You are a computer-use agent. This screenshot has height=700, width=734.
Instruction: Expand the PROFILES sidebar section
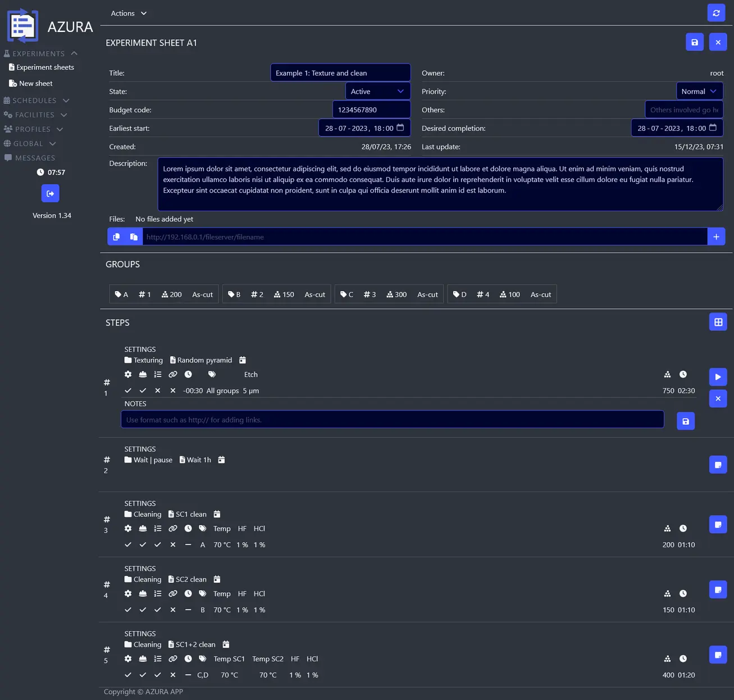coord(33,129)
